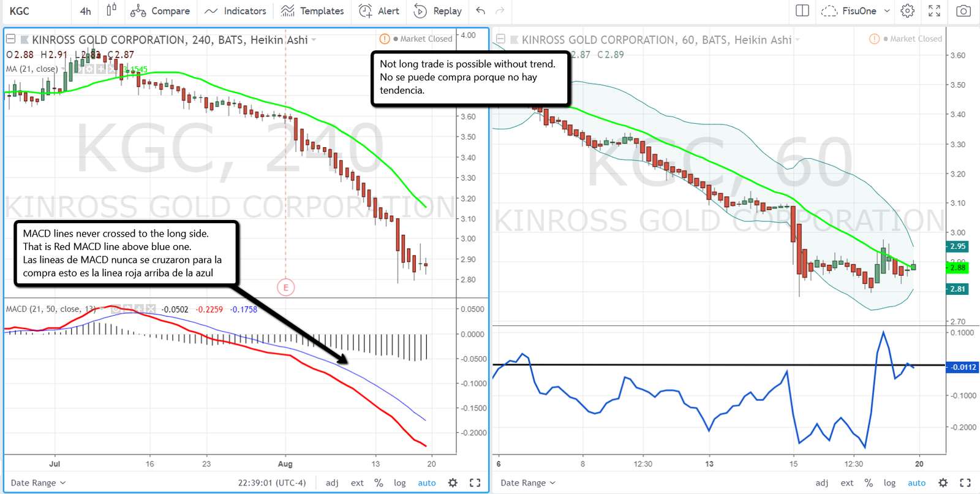Open the candlestick chart style selector
This screenshot has height=494, width=980.
click(111, 10)
